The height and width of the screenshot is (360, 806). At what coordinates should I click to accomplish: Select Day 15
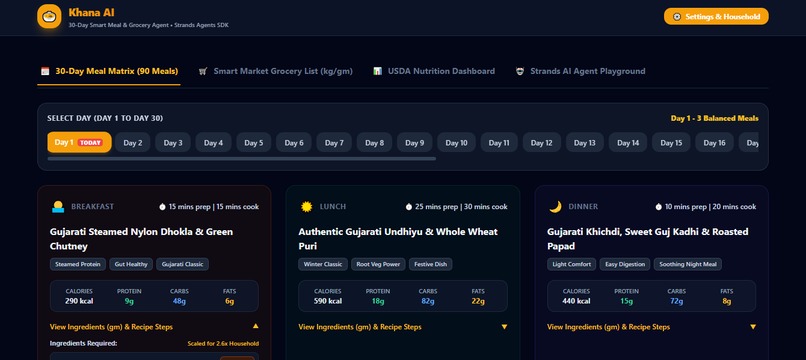[671, 142]
